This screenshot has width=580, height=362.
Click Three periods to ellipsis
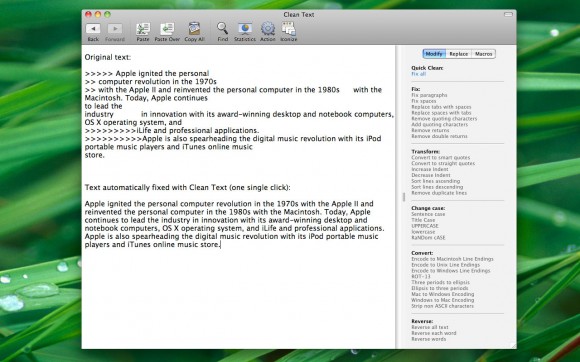click(441, 283)
